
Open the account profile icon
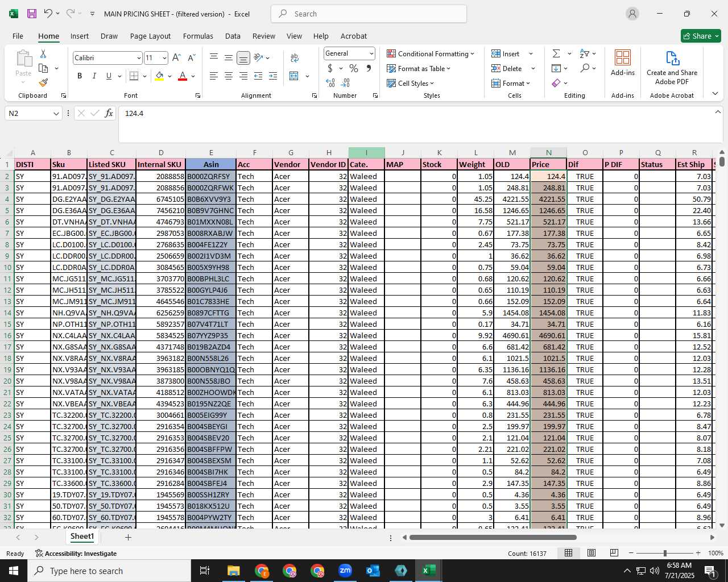coord(632,14)
